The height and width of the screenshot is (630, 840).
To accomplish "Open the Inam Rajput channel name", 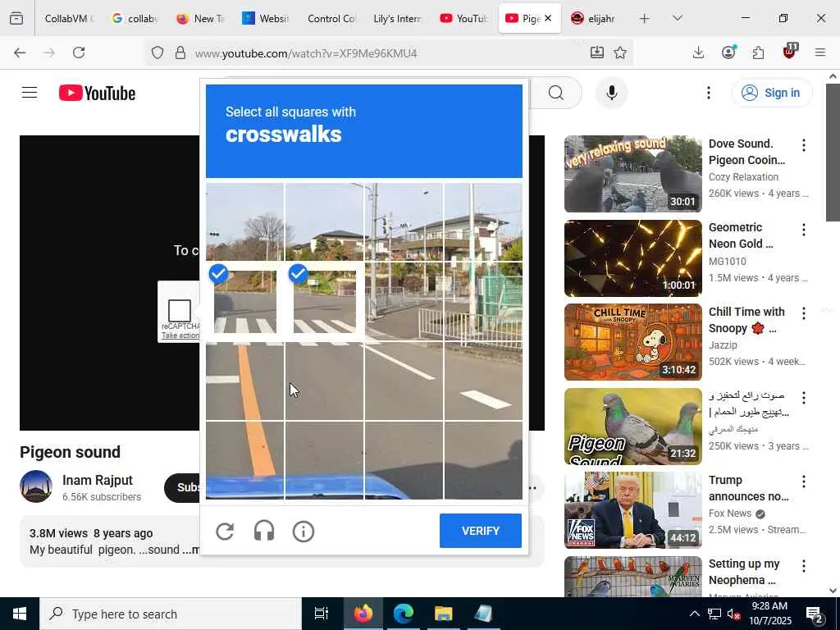I will click(x=98, y=480).
